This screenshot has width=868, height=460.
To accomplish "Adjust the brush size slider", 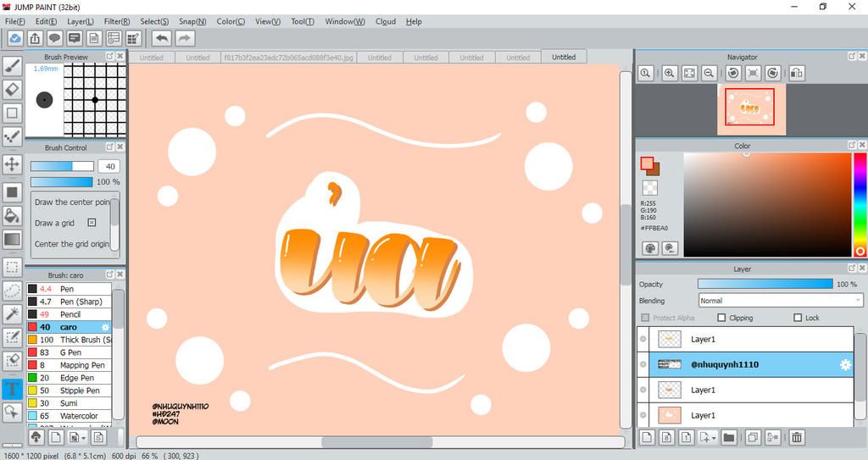I will [x=63, y=166].
